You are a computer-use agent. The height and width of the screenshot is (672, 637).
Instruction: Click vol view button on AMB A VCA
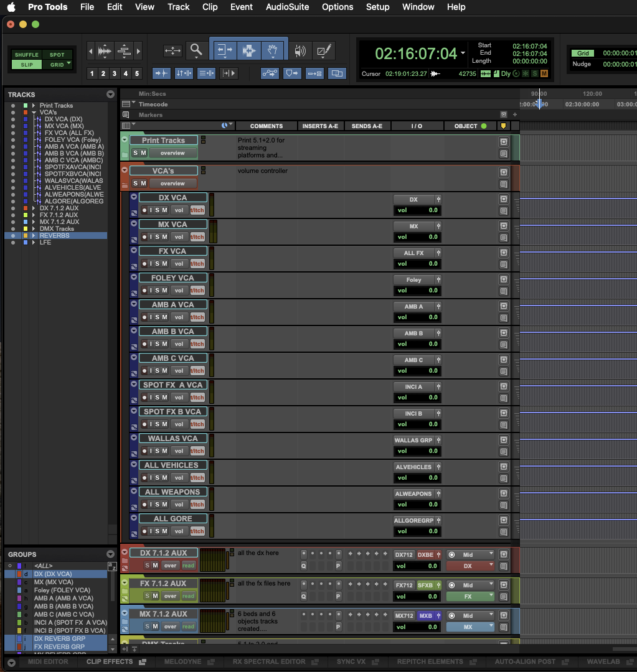(179, 317)
